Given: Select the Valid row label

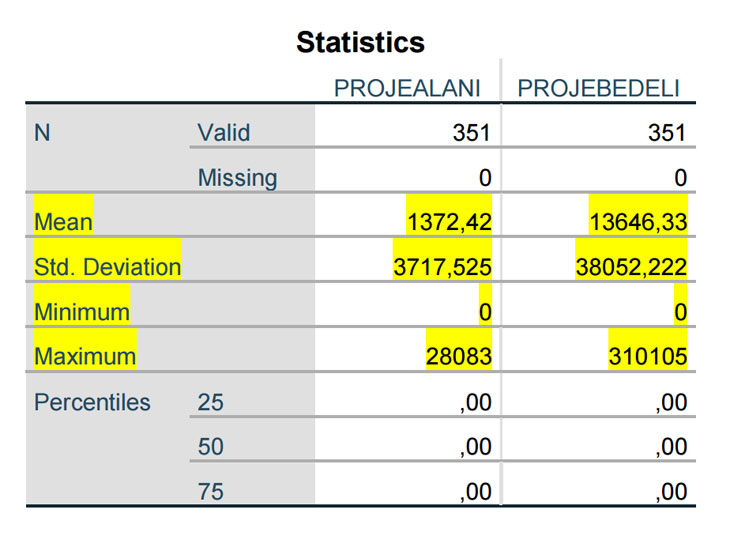Looking at the screenshot, I should [224, 133].
